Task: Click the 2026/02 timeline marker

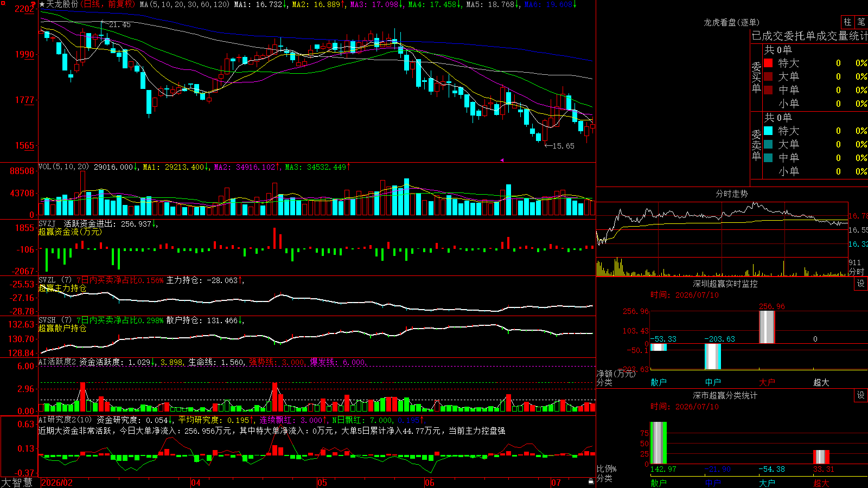Action: [57, 483]
